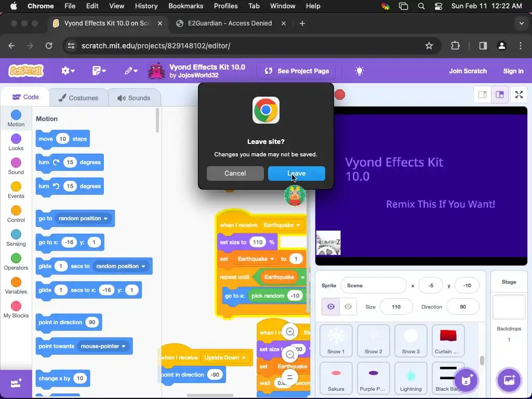Select the Purple P... sprite

[373, 378]
